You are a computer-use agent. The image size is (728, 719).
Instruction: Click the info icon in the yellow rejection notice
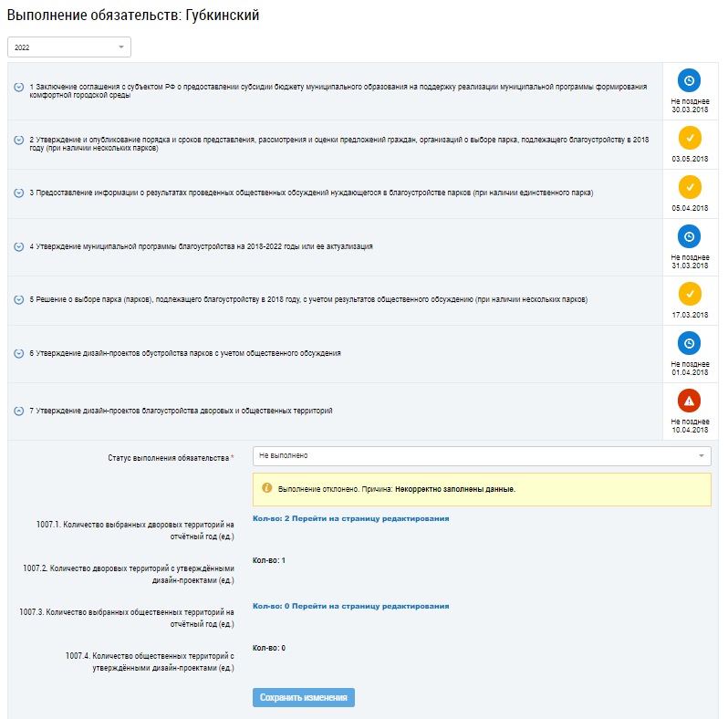[x=267, y=487]
